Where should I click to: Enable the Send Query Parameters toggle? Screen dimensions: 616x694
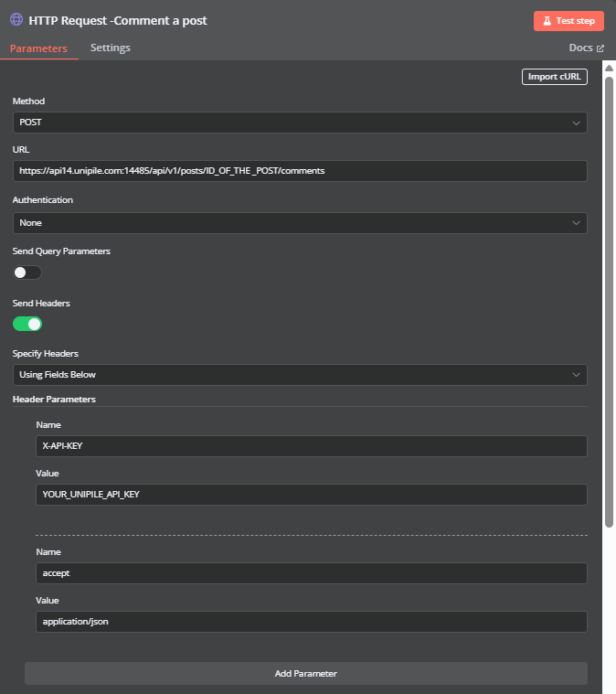click(27, 272)
